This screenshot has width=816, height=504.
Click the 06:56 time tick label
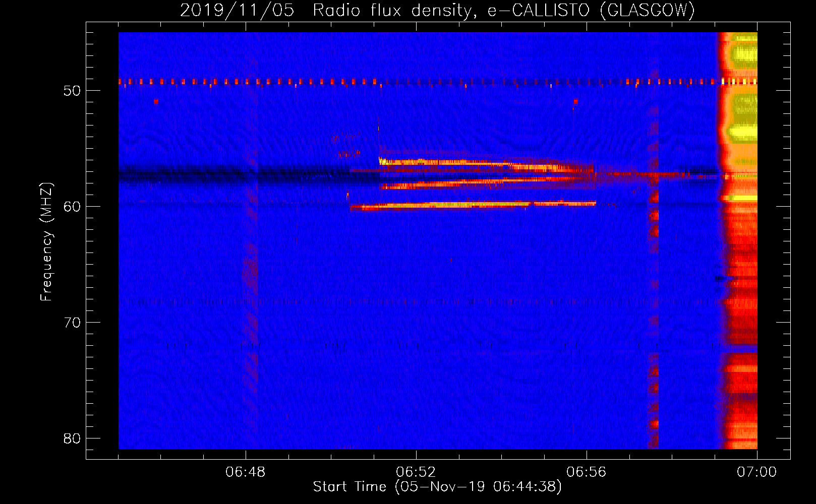[587, 472]
